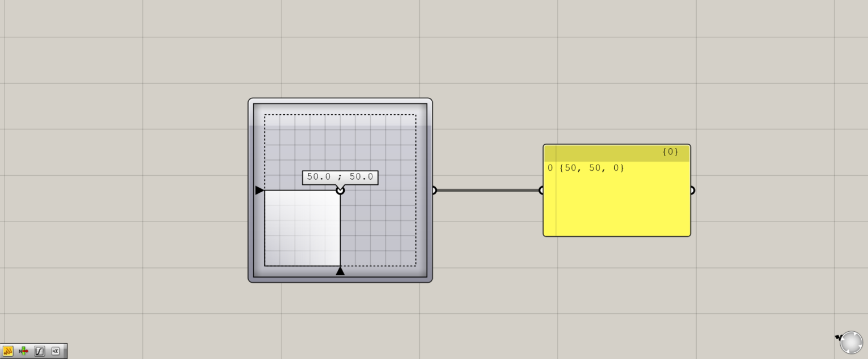
Task: Click the yellow panel's output grip
Action: point(692,191)
